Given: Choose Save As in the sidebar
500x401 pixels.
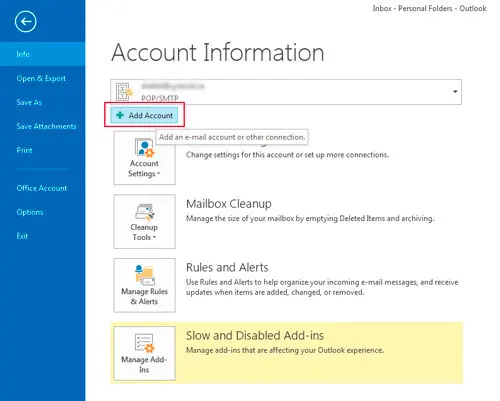Looking at the screenshot, I should click(x=29, y=102).
